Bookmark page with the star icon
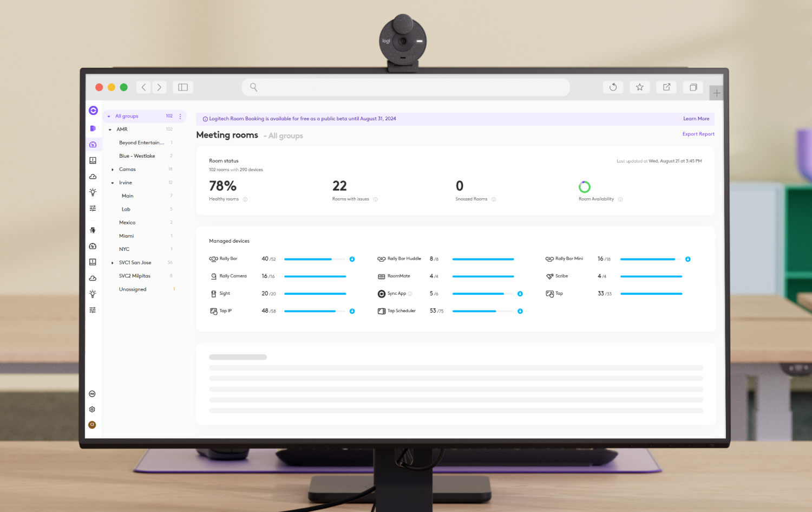The height and width of the screenshot is (512, 812). coord(639,87)
